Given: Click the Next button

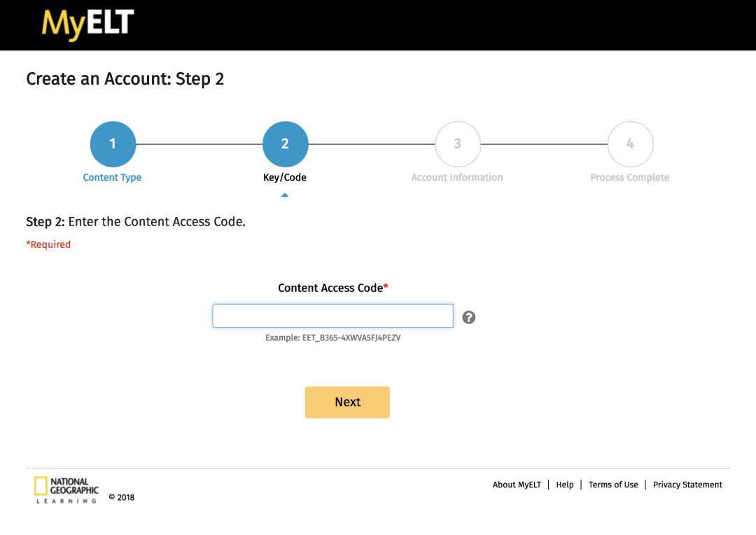Looking at the screenshot, I should [347, 402].
